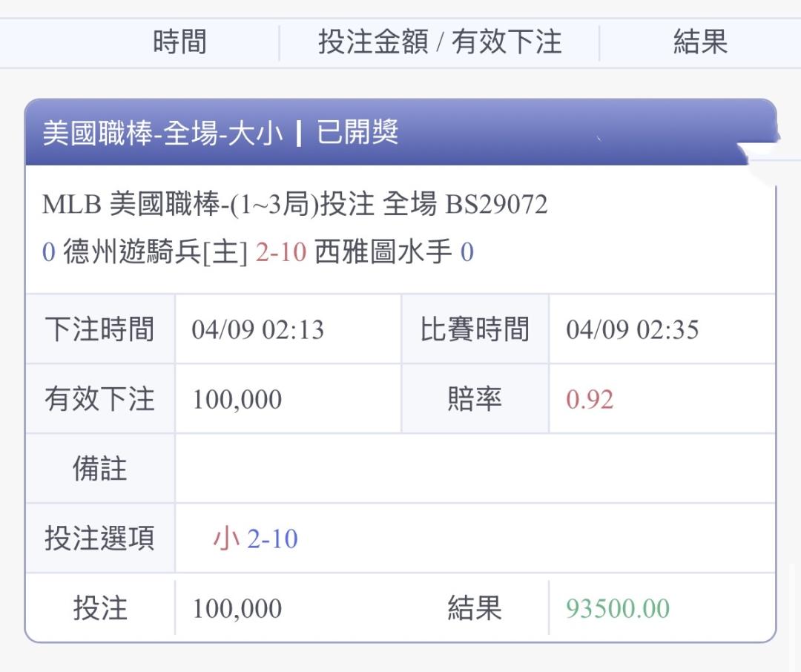This screenshot has width=801, height=672.
Task: Click the empty 備註 remarks field
Action: pos(475,469)
